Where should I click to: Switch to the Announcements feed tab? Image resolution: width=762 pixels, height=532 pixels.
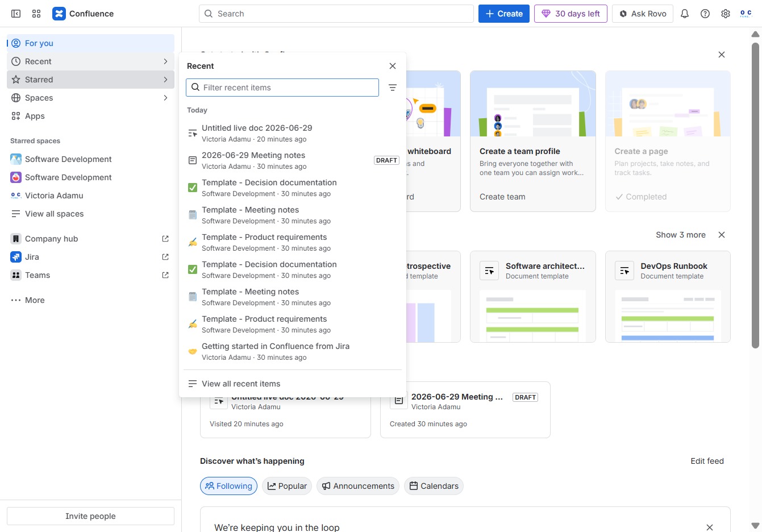pos(358,486)
